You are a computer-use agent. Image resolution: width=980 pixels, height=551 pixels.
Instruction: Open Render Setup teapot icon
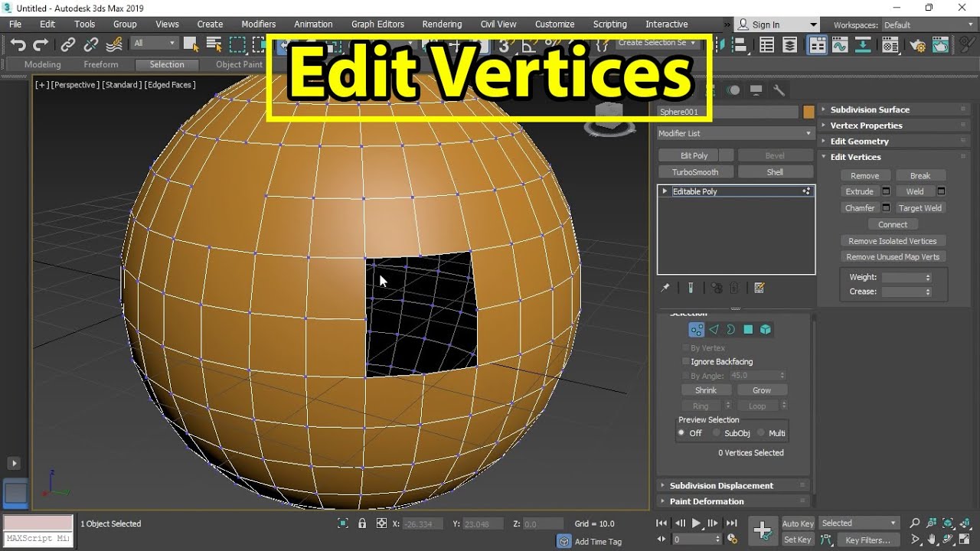coord(918,45)
